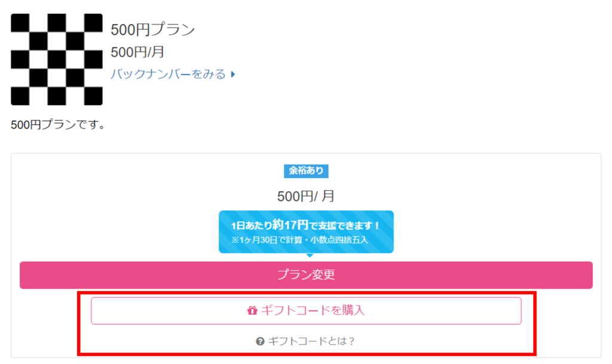Image resolution: width=612 pixels, height=364 pixels.
Task: Select the 500円プラン title heading
Action: click(x=153, y=29)
